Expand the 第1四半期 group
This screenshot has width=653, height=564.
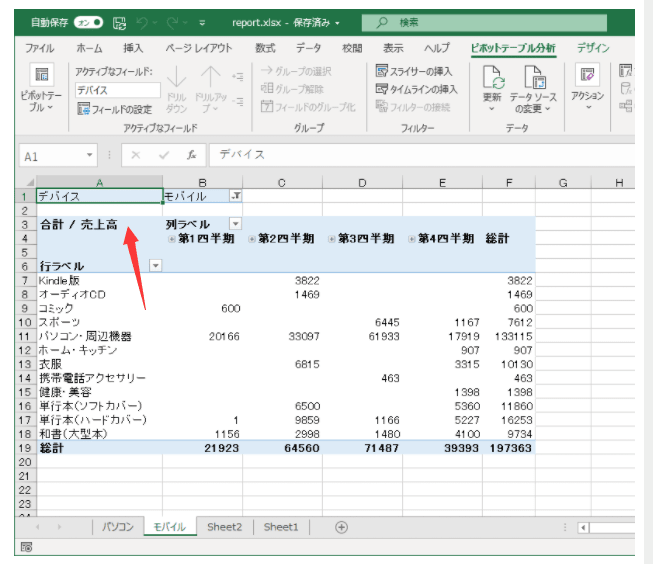tap(171, 239)
